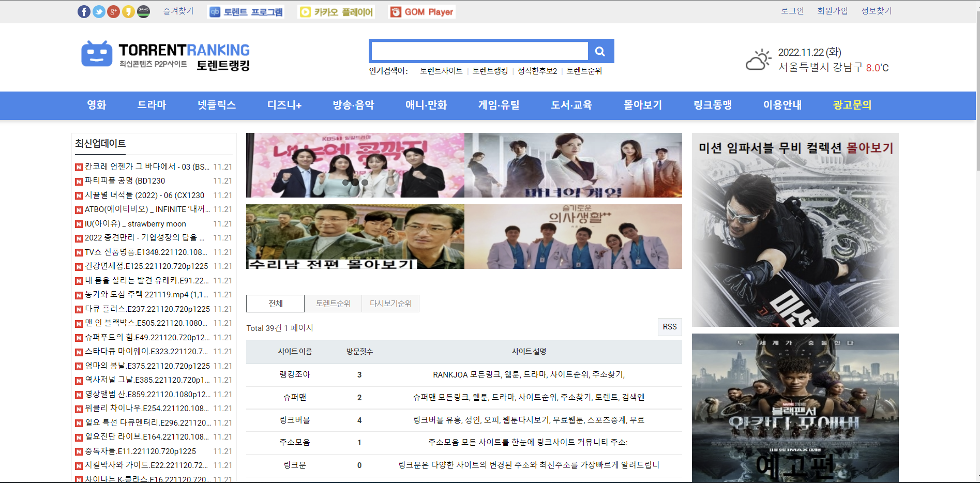The image size is (980, 483).
Task: Open the 애니·만화 menu
Action: 426,105
